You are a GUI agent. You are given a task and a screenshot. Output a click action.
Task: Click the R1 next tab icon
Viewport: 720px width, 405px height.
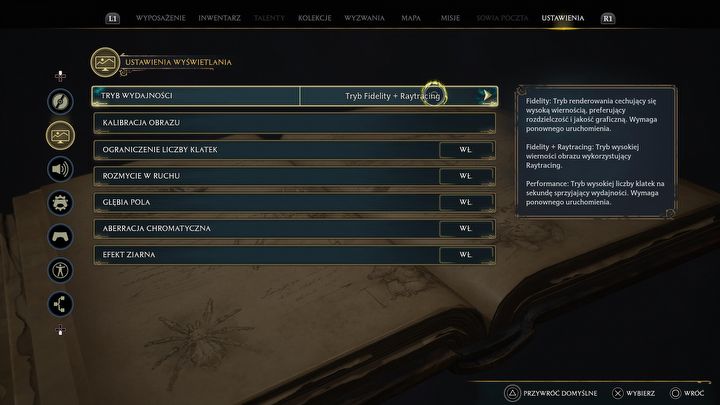[x=608, y=18]
